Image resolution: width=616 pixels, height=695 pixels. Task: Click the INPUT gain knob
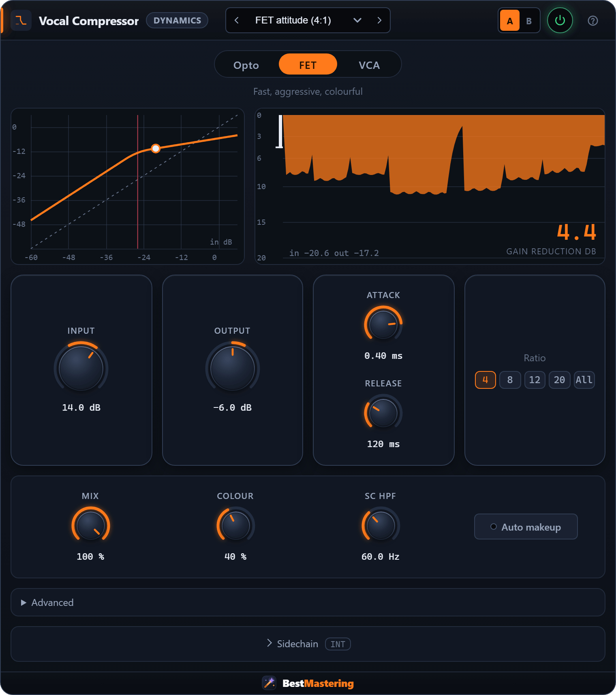pyautogui.click(x=81, y=368)
